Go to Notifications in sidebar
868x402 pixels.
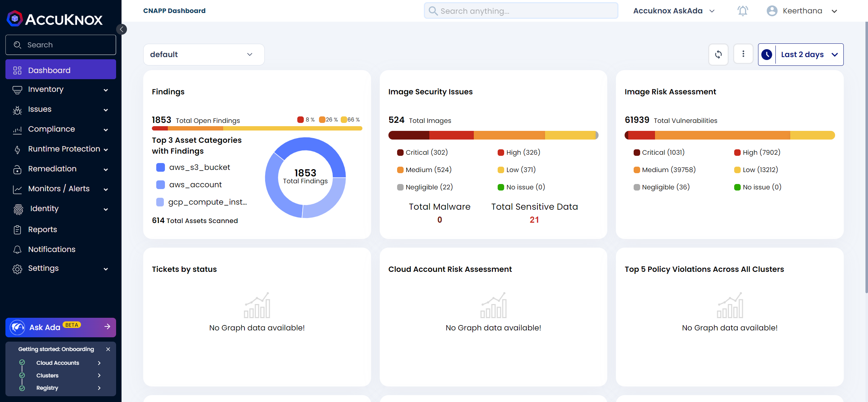[x=52, y=249]
